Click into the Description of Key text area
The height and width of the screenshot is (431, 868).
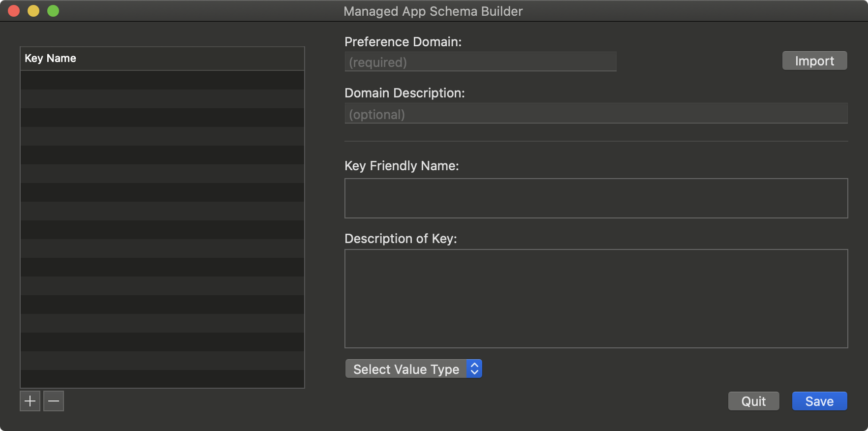[596, 299]
